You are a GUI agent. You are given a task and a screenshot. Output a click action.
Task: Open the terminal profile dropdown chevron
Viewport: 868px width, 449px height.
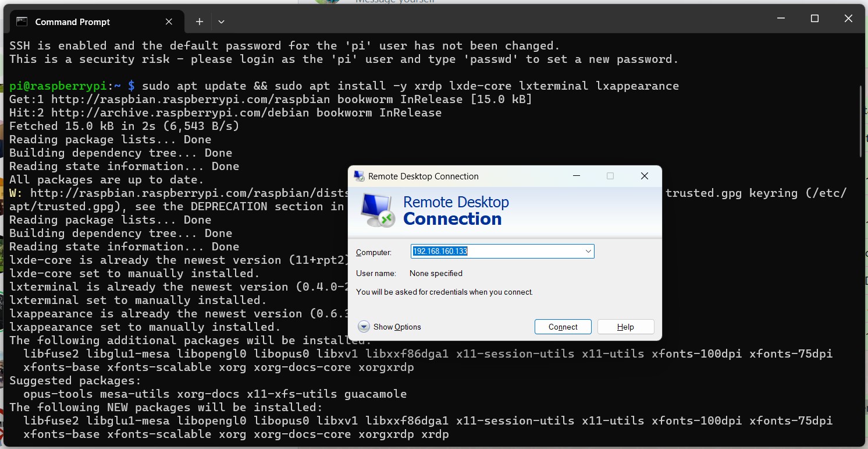(x=221, y=22)
